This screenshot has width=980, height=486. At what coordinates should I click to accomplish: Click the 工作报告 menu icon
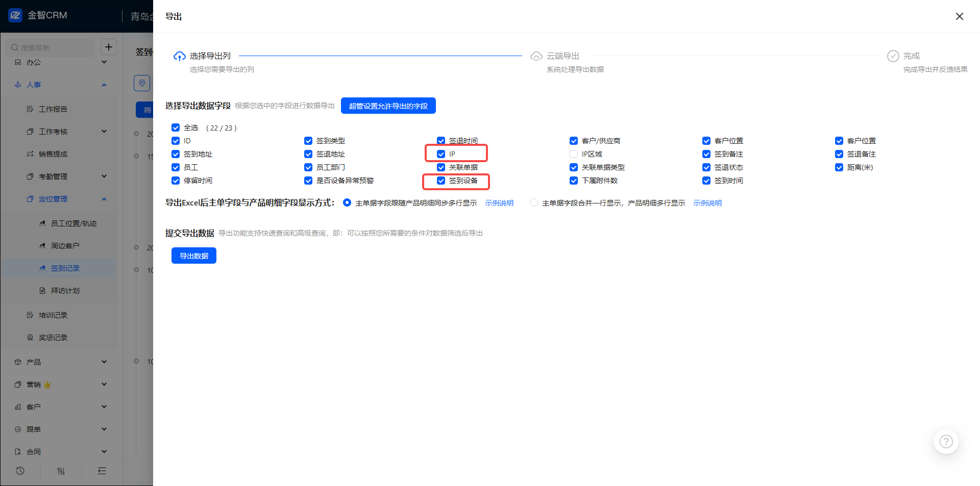point(30,109)
